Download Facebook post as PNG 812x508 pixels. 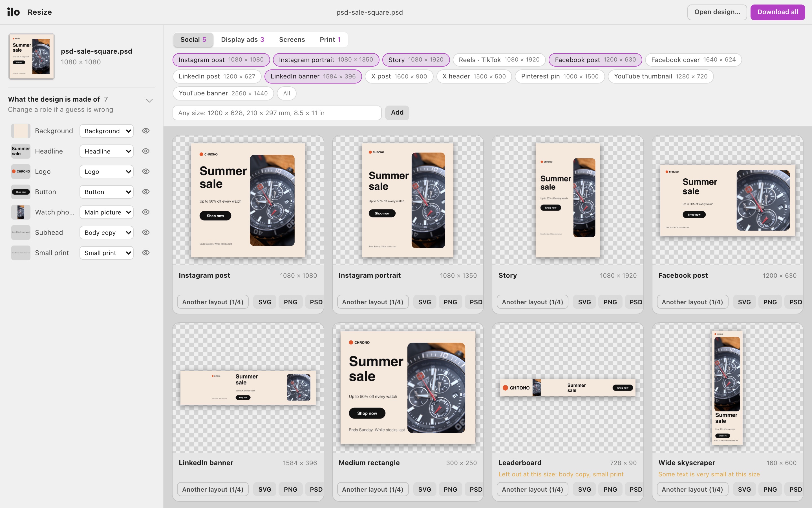tap(770, 302)
